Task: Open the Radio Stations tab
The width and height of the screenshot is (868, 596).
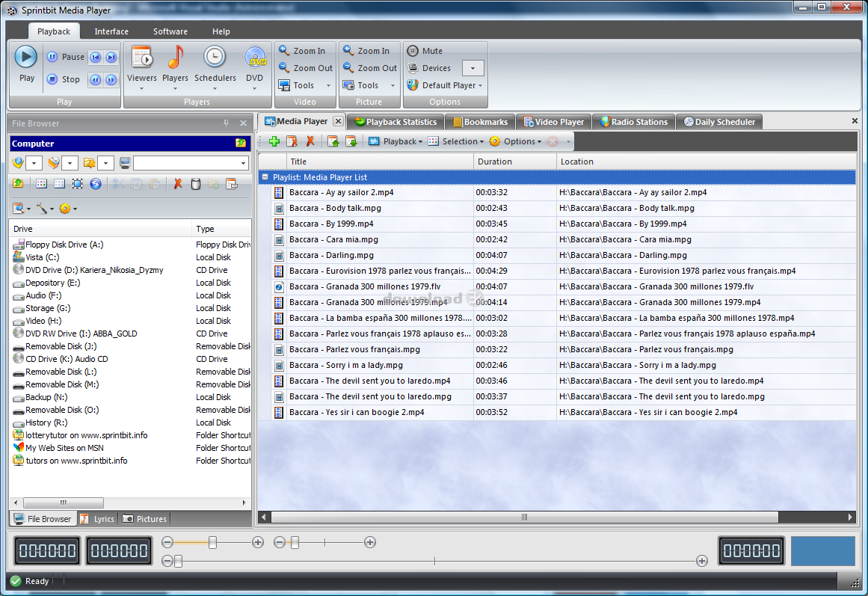Action: (634, 122)
